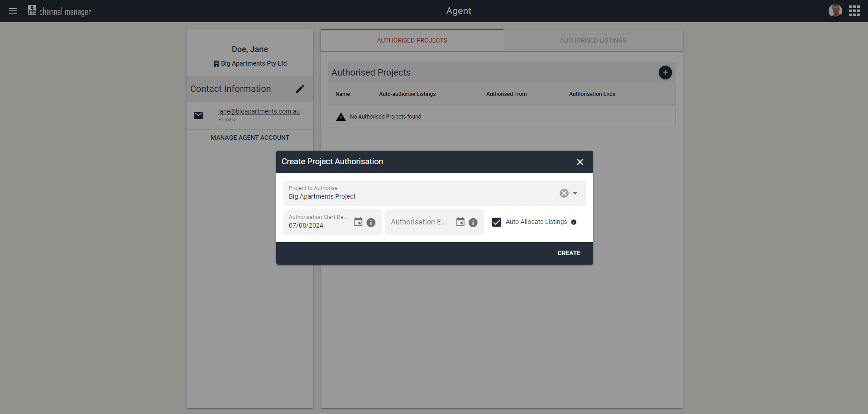Edit contact information with pencil icon
Screen dimensions: 868x414
pyautogui.click(x=300, y=89)
